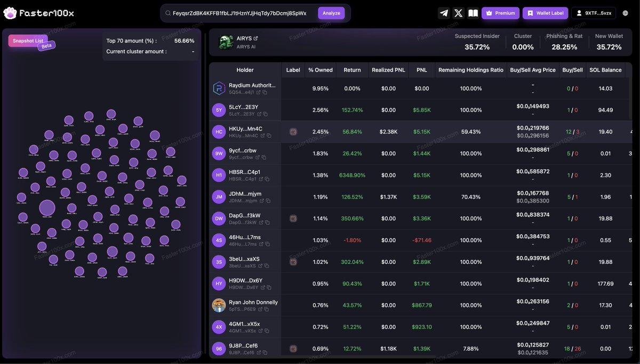This screenshot has height=364, width=640.
Task: Focus the token address search field
Action: click(240, 13)
